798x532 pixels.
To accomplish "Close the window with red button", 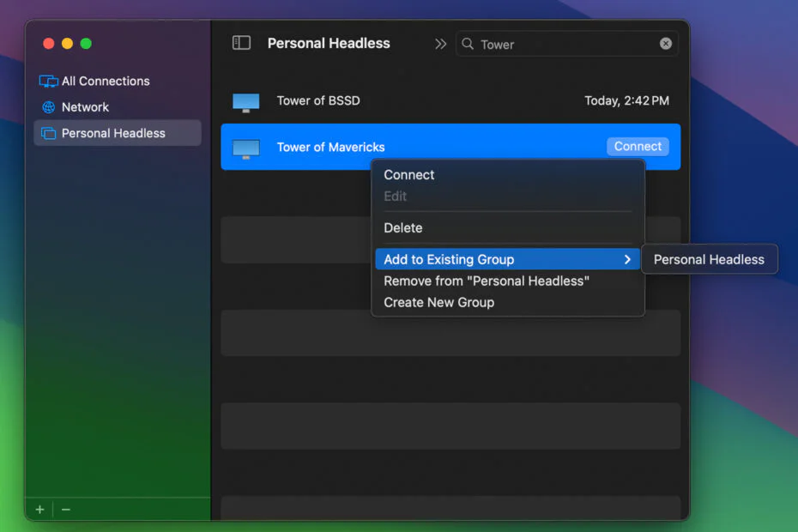I will [49, 43].
